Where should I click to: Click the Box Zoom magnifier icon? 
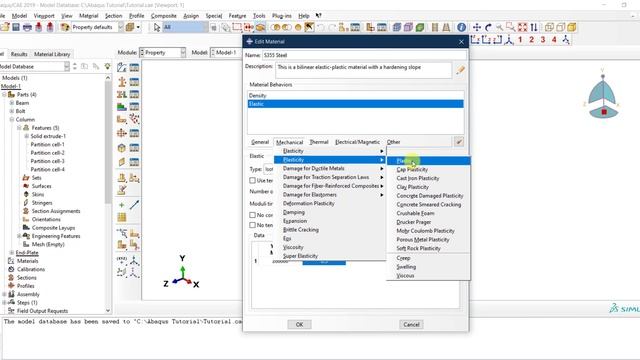(511, 27)
